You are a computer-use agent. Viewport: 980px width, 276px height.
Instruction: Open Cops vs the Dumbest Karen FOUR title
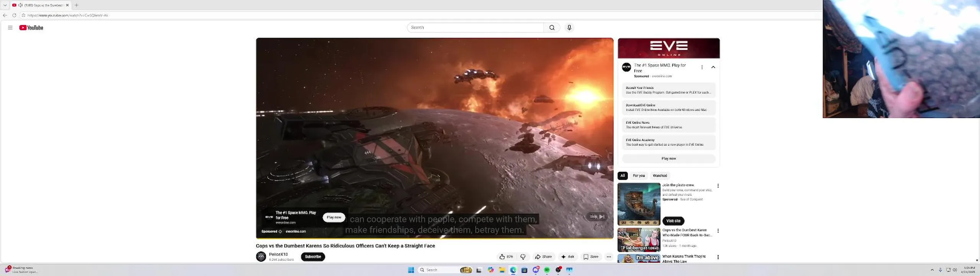pyautogui.click(x=687, y=233)
